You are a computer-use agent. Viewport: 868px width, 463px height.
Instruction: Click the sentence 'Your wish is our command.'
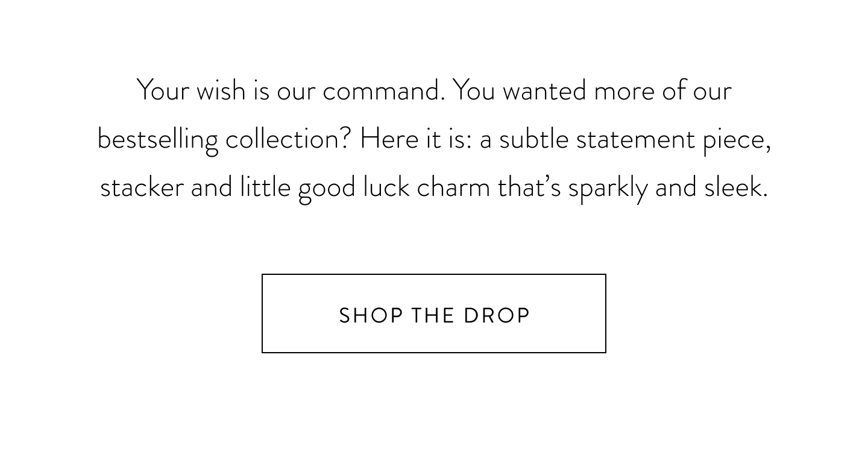pyautogui.click(x=291, y=91)
